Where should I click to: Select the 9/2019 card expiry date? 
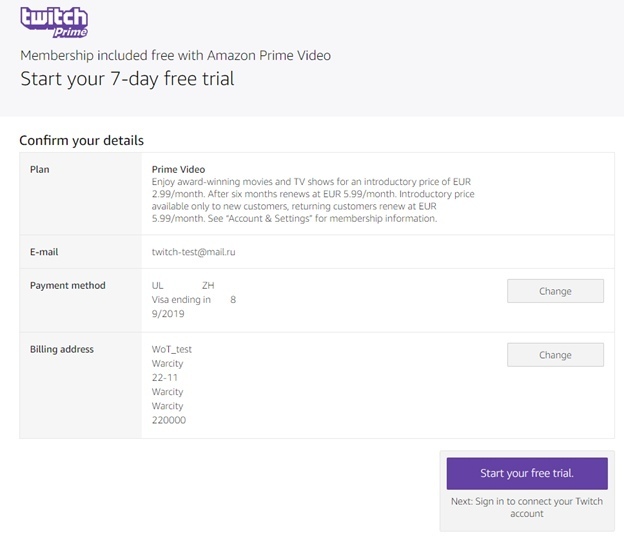pyautogui.click(x=168, y=313)
